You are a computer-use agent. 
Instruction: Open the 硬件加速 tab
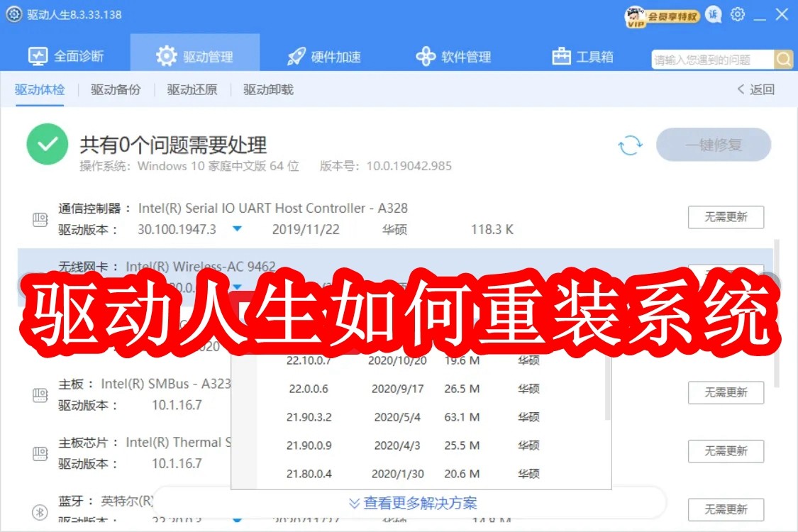tap(324, 57)
